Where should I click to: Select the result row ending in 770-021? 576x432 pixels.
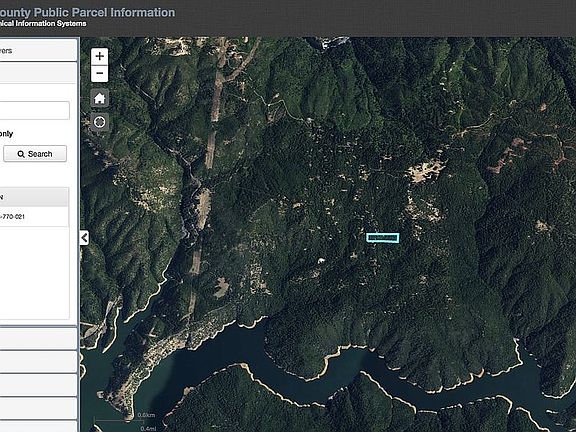34,217
